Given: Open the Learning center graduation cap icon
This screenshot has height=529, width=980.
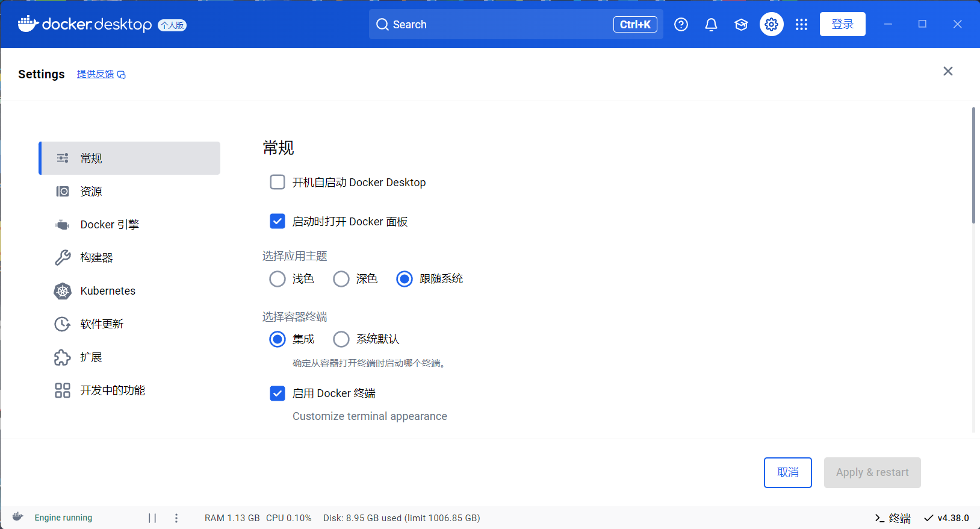Looking at the screenshot, I should point(741,25).
